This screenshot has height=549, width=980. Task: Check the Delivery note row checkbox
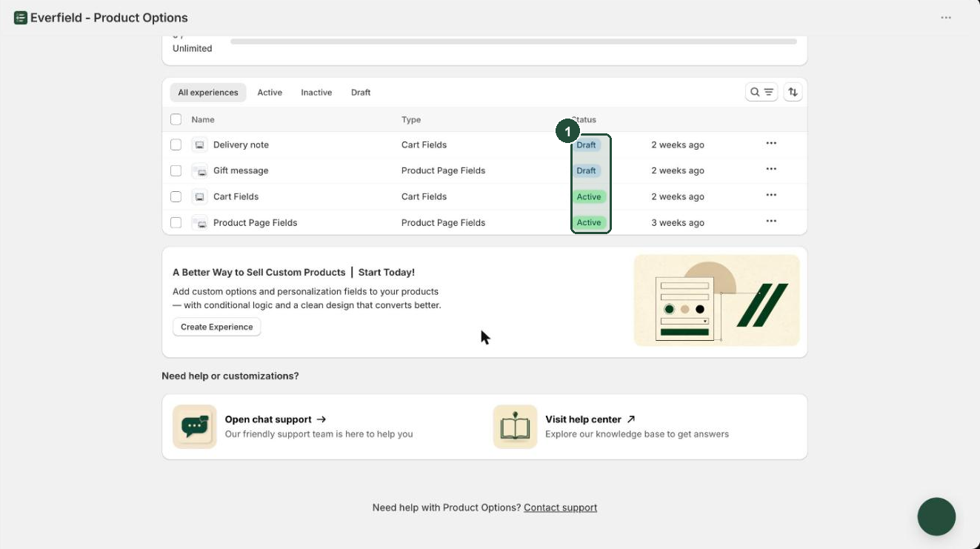(176, 145)
